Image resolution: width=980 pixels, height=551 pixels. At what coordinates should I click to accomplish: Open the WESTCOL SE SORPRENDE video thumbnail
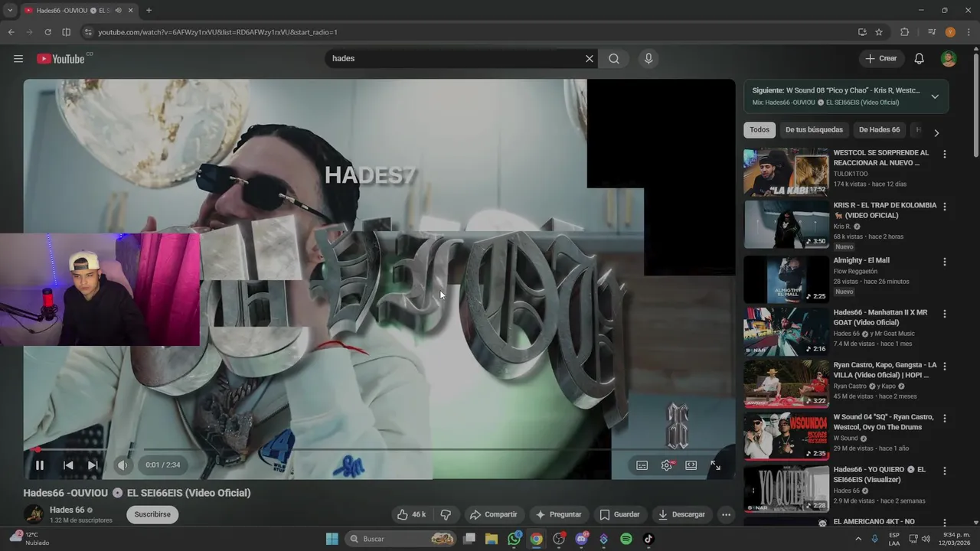click(786, 172)
